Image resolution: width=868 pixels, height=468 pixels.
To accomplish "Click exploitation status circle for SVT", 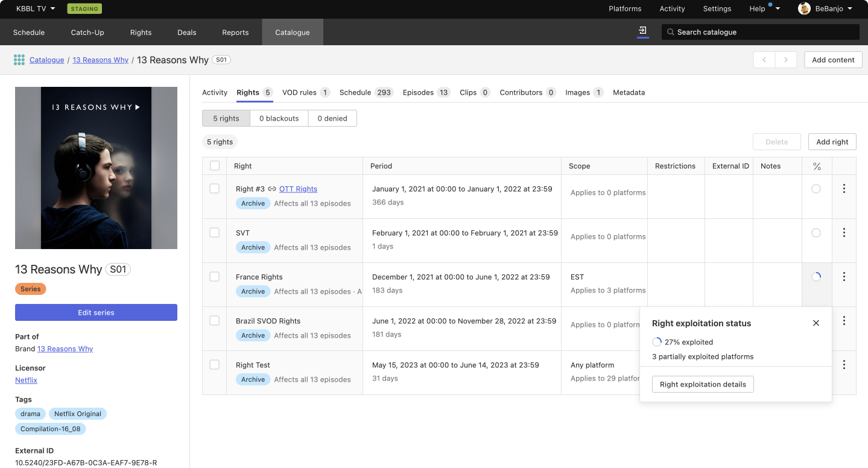I will click(816, 233).
